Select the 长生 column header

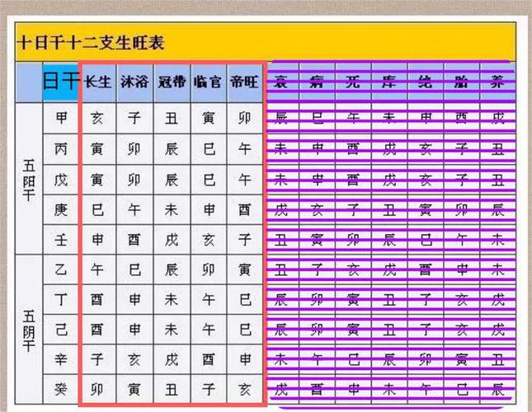click(97, 82)
